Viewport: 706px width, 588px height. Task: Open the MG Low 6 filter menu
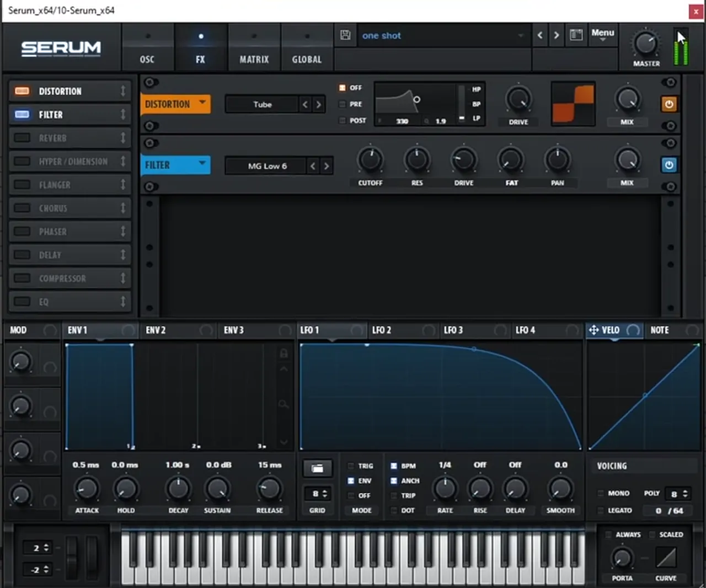click(x=267, y=165)
